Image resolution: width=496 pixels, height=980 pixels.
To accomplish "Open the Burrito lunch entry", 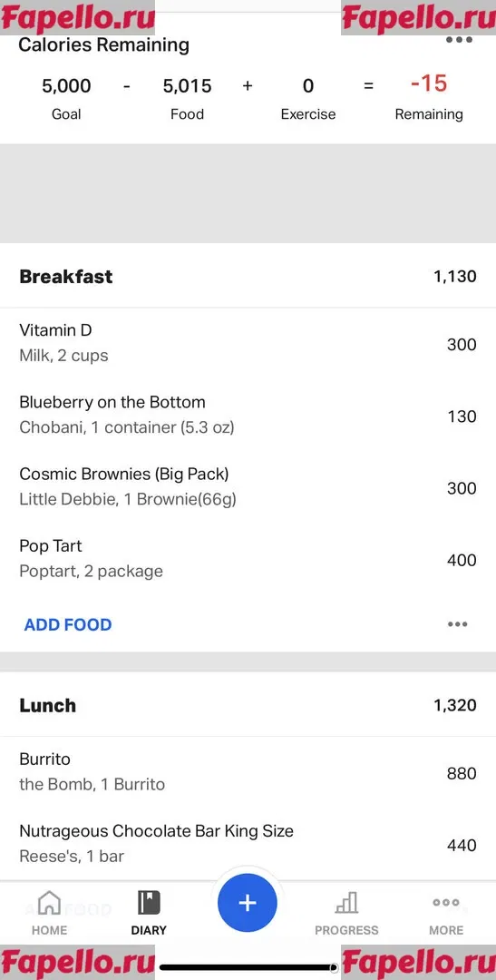I will click(248, 772).
